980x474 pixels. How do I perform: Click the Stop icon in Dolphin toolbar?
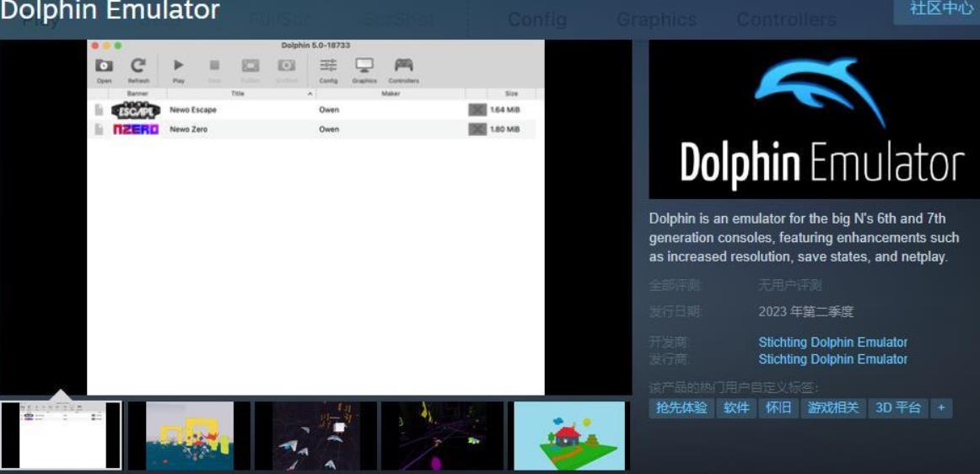pos(214,65)
